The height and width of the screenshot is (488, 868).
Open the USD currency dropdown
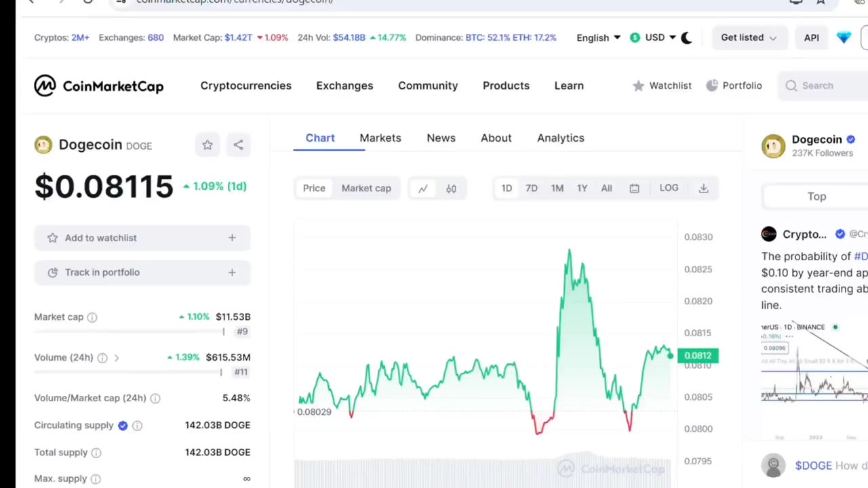(x=652, y=38)
